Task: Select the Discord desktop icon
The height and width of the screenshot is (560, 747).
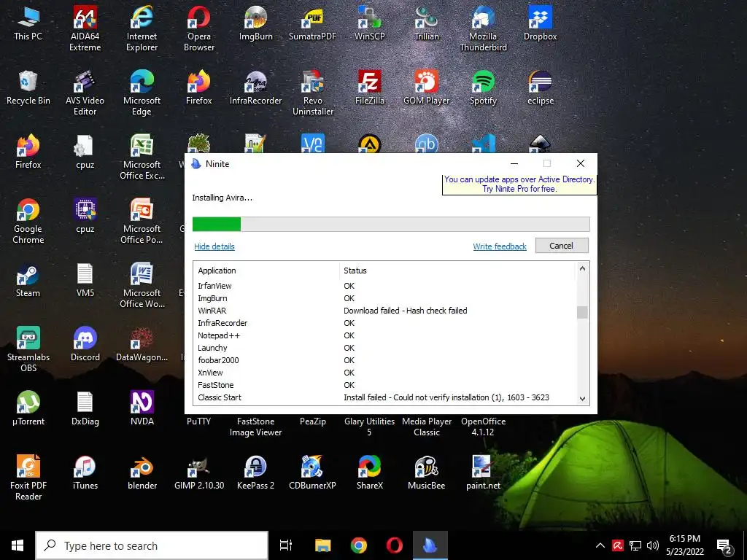Action: (x=85, y=344)
